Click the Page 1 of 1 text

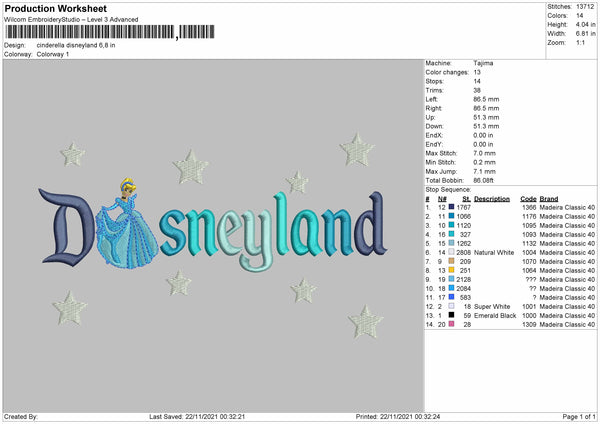(579, 417)
